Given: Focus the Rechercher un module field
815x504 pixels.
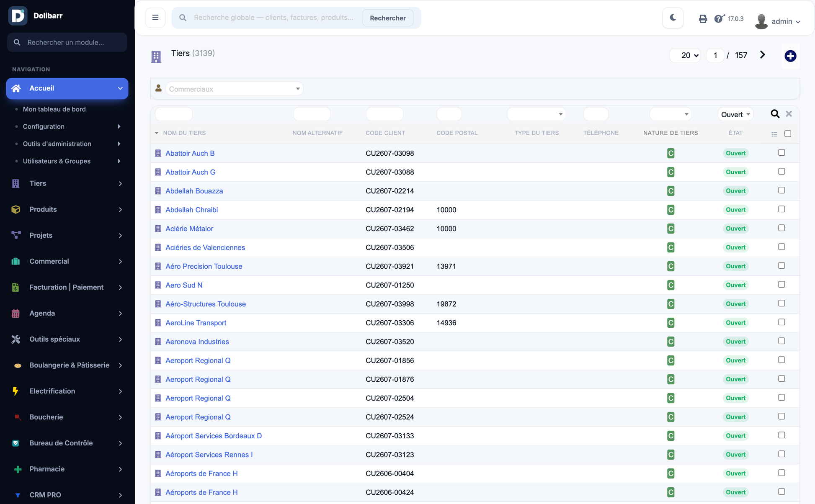Looking at the screenshot, I should pyautogui.click(x=67, y=42).
